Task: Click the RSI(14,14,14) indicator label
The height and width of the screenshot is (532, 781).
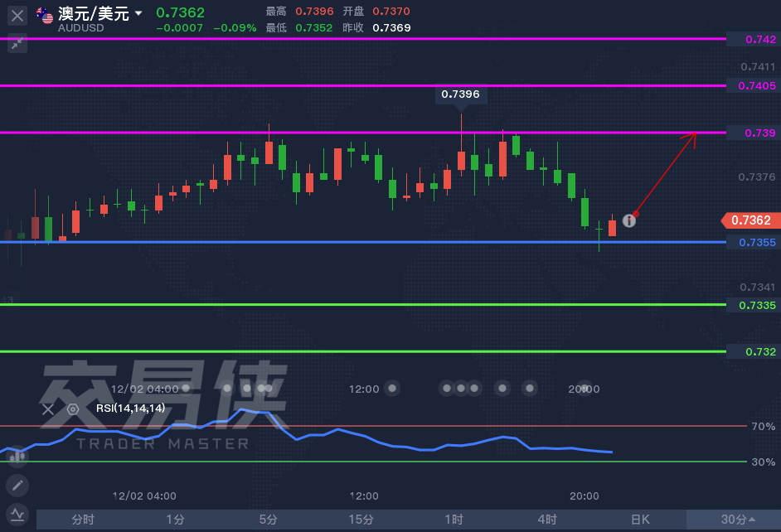Action: coord(130,408)
